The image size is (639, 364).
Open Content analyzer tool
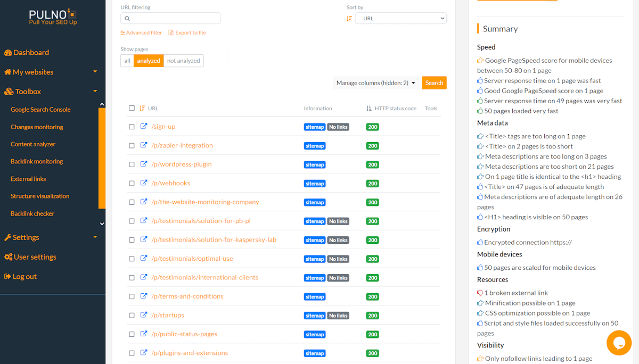point(33,144)
